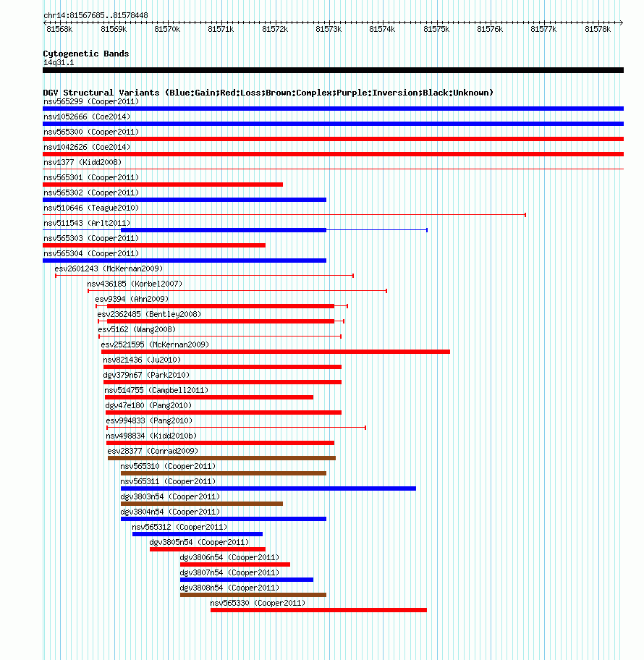Open variant esv2362485 (Bentley2008) label
Screen dimensions: 644x660
point(149,313)
